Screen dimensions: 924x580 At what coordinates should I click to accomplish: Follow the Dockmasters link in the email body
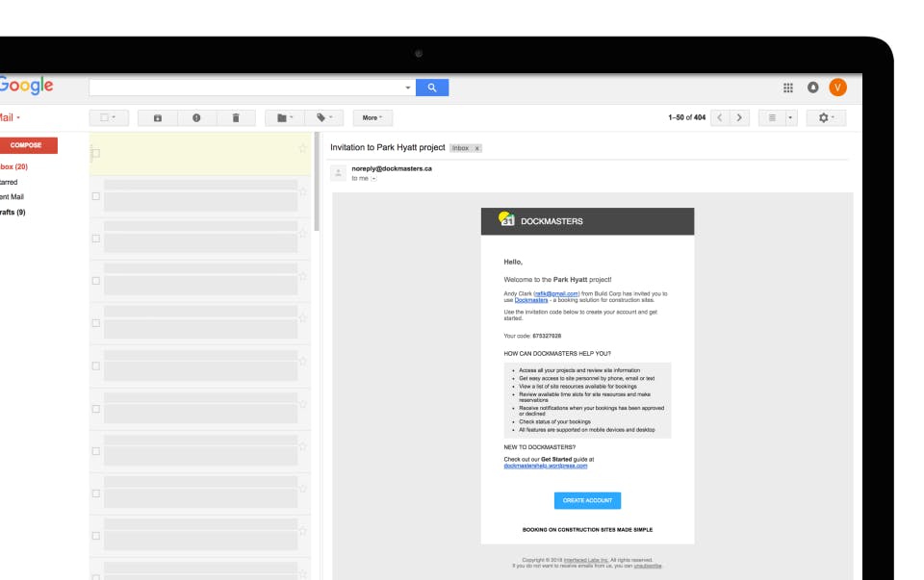[531, 300]
